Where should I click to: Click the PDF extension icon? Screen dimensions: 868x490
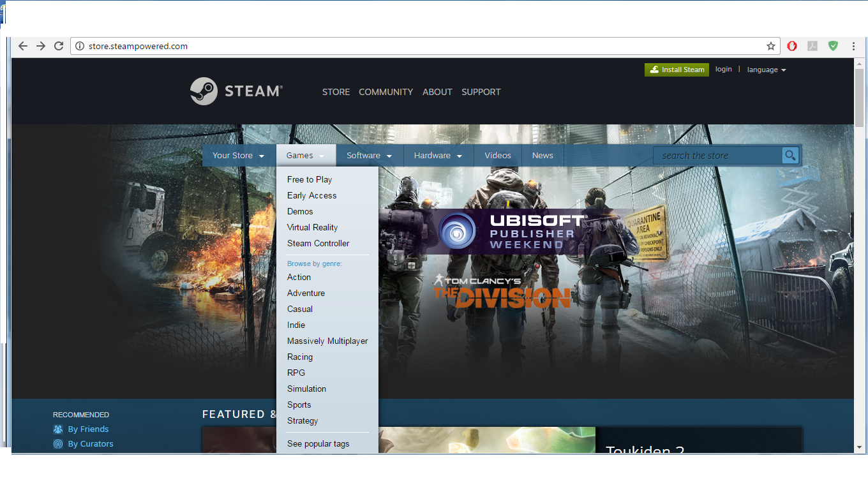(812, 46)
